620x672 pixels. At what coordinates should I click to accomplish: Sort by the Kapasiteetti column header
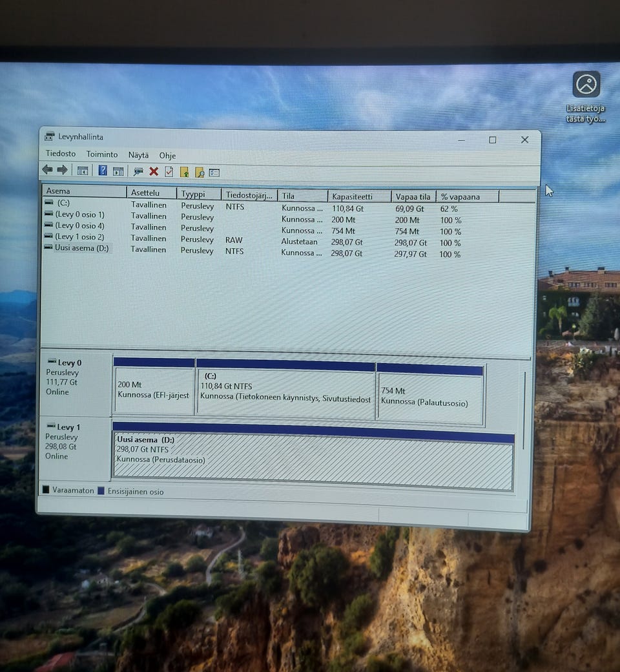point(360,196)
